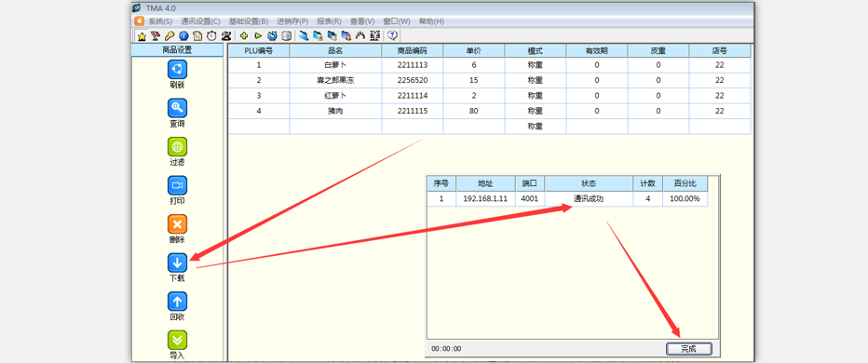Click the red lamp toolbar icon
This screenshot has height=363, width=868.
point(156,36)
